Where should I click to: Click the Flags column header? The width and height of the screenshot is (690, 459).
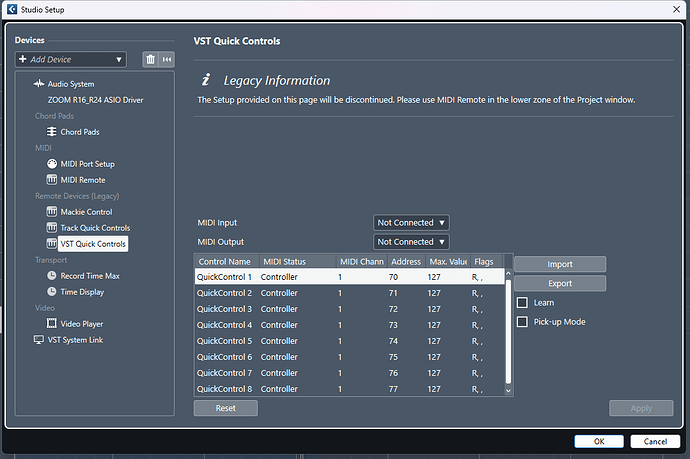click(x=486, y=261)
